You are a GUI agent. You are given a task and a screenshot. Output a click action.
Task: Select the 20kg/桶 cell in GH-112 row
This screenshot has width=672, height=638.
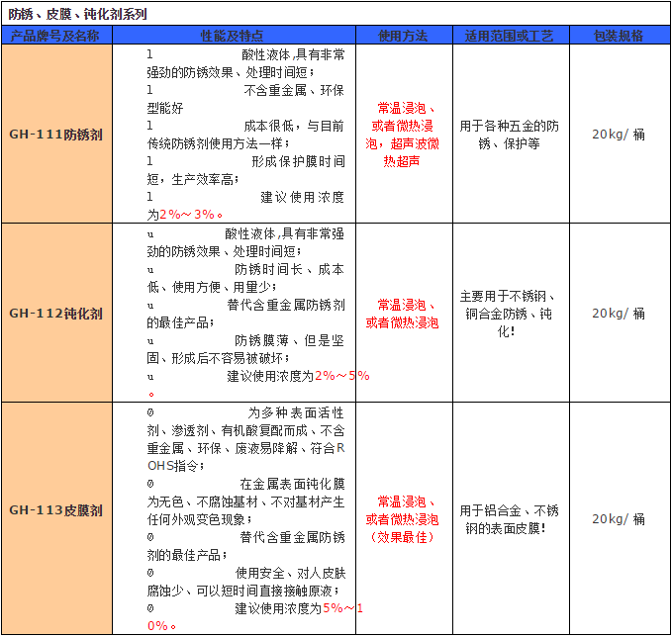[x=619, y=314]
